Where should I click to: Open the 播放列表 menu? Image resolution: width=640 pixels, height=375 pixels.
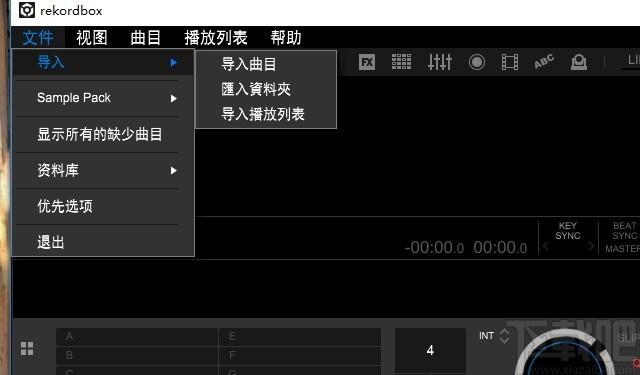[216, 38]
